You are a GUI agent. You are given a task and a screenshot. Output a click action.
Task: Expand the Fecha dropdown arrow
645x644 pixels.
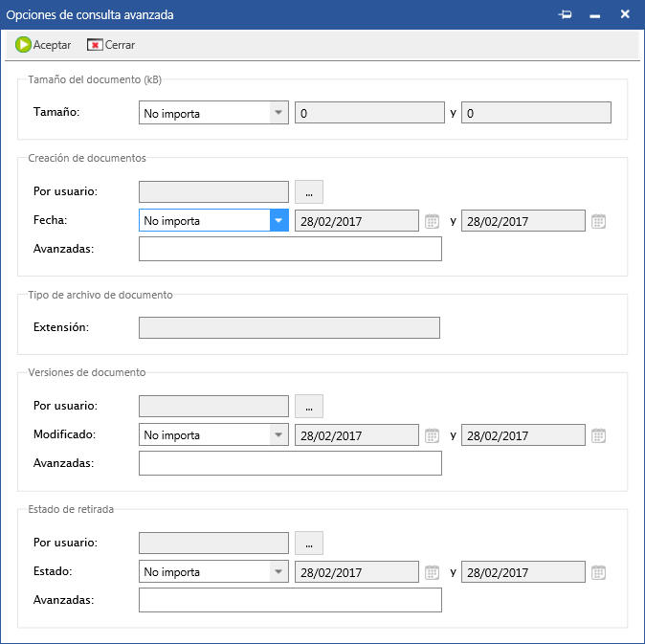(278, 220)
